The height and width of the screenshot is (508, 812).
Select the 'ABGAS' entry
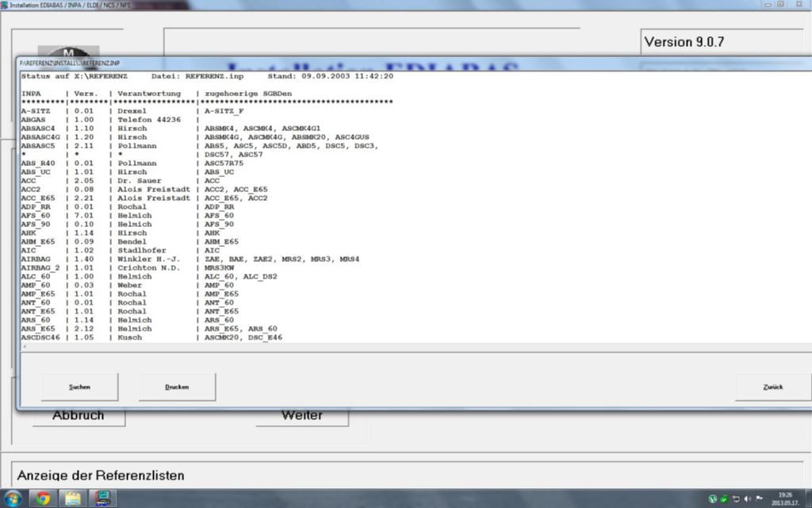tap(33, 120)
